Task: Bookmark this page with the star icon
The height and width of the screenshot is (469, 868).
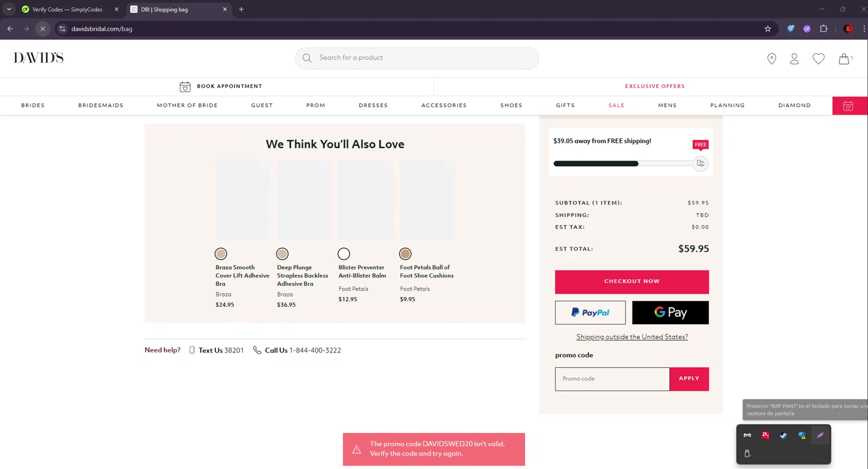Action: tap(768, 28)
